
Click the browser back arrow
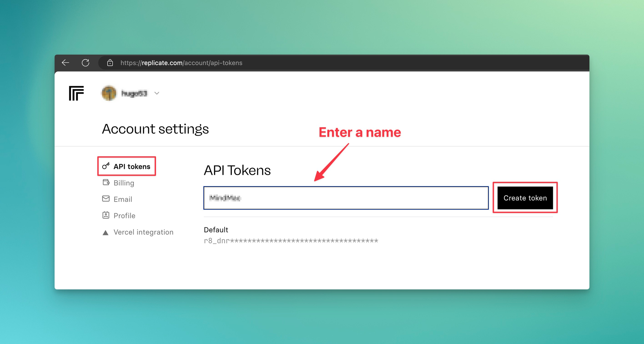click(65, 63)
